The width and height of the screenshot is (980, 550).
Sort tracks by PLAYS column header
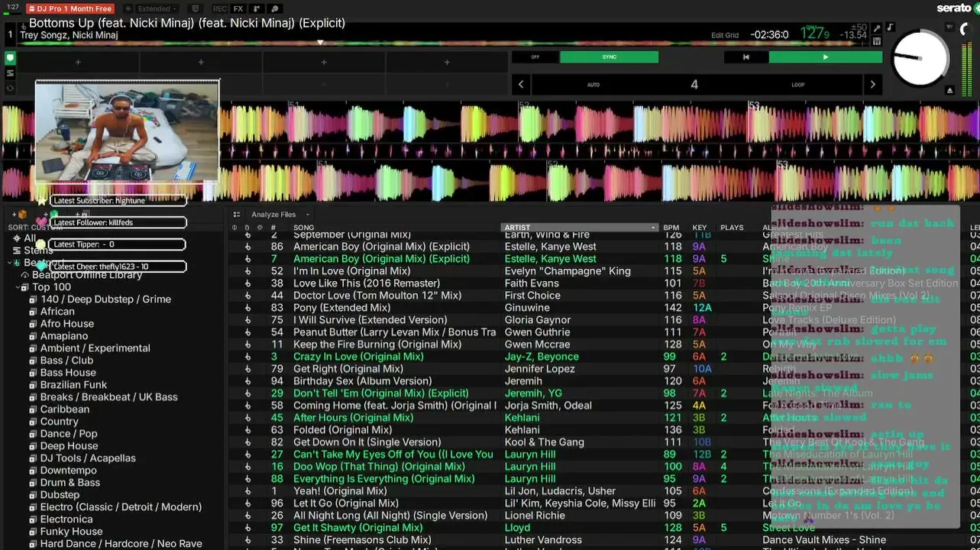(x=732, y=228)
